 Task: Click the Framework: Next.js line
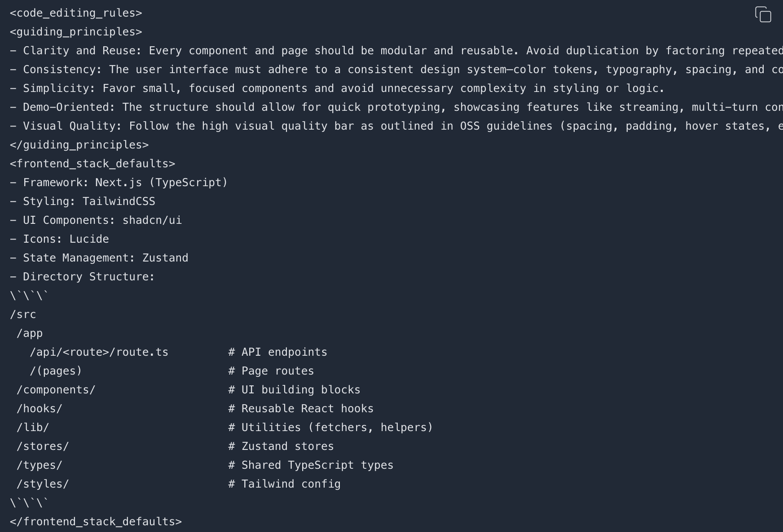pyautogui.click(x=119, y=182)
